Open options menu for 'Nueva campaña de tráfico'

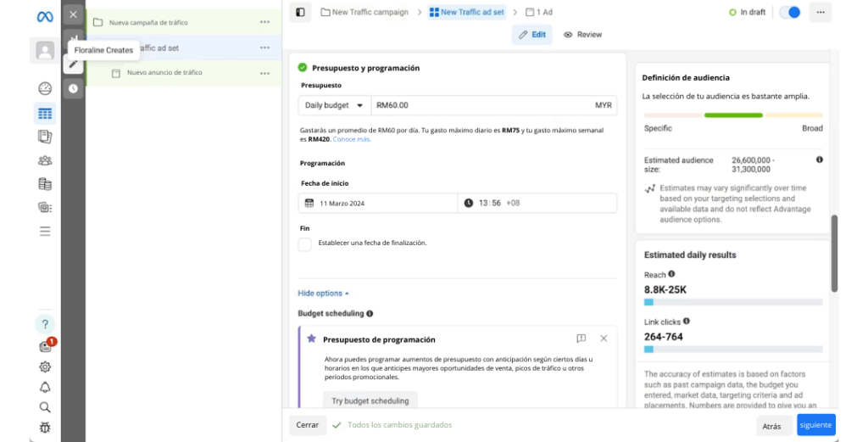click(x=265, y=22)
